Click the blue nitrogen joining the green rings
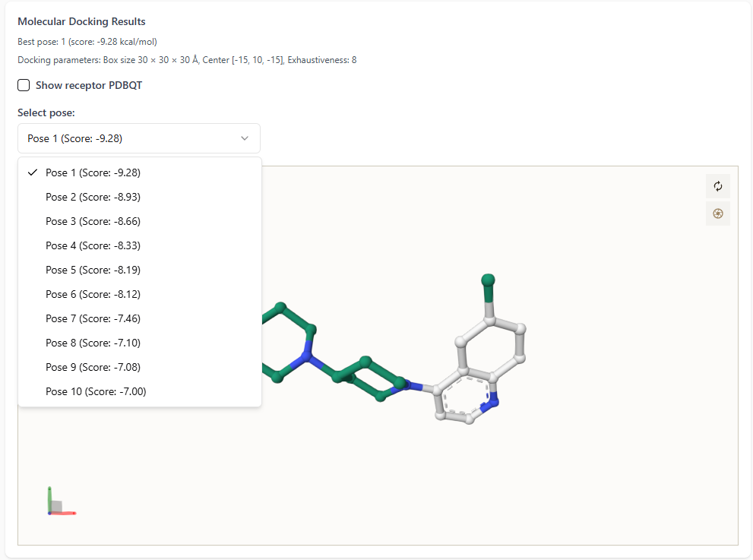 pos(306,356)
